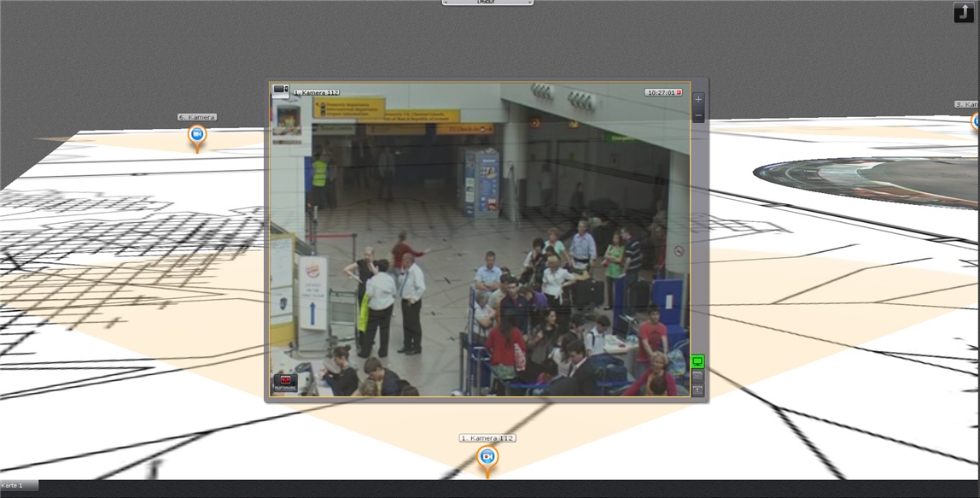This screenshot has width=980, height=498.
Task: Click the '6. Kamera' label on map
Action: (x=197, y=117)
